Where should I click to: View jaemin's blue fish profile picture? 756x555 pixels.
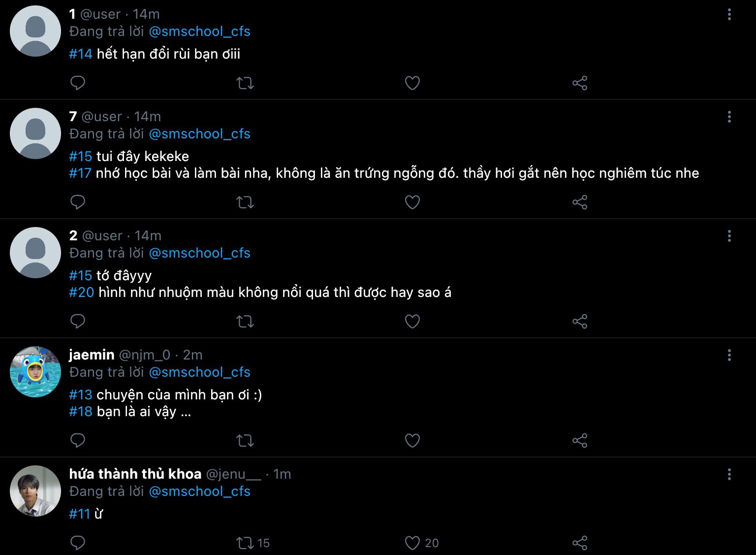click(35, 372)
